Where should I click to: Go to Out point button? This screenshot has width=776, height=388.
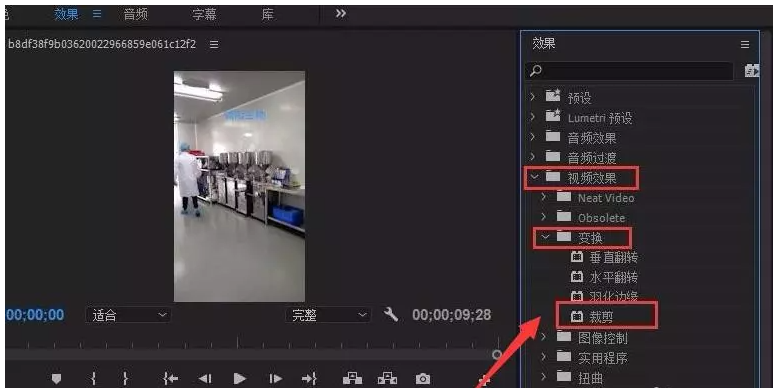[x=309, y=379]
